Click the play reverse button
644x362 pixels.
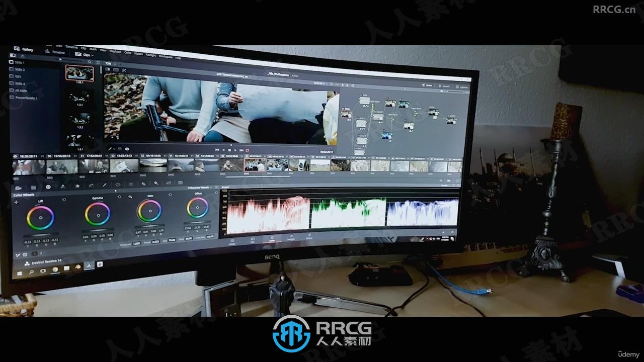[x=223, y=150]
